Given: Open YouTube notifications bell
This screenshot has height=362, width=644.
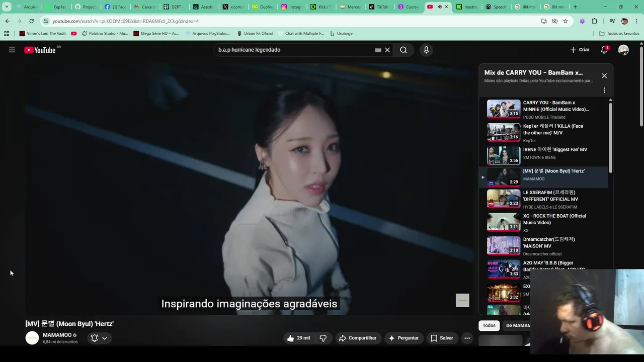Looking at the screenshot, I should (604, 50).
